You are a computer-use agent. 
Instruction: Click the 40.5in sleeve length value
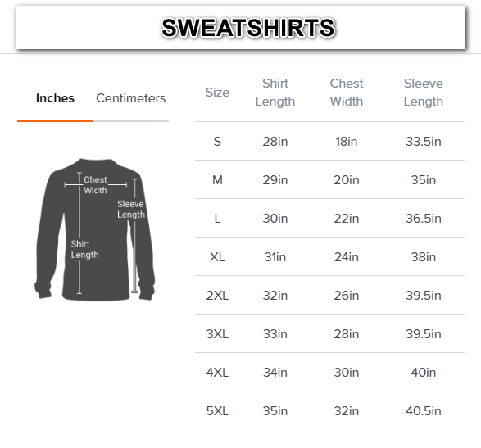pos(424,411)
